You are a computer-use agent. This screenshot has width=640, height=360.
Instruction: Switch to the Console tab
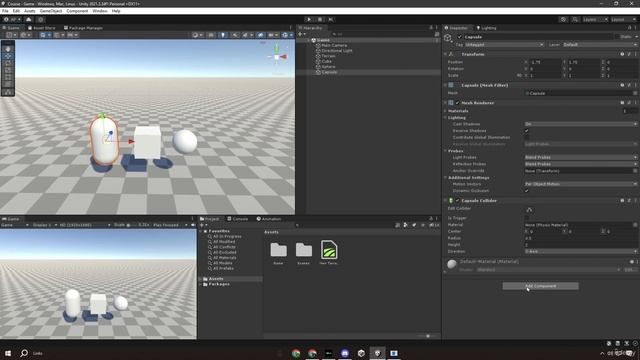pyautogui.click(x=238, y=219)
